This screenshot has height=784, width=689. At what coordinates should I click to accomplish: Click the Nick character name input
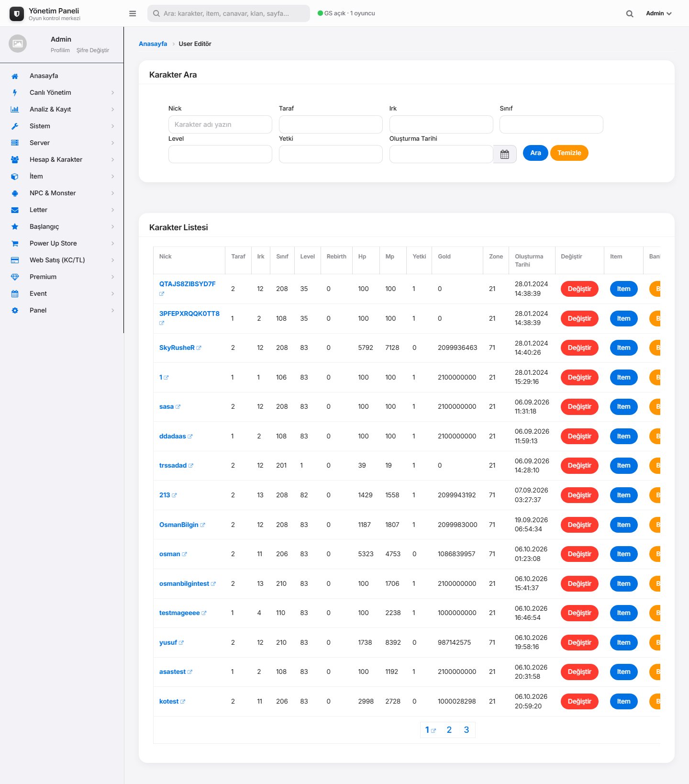(220, 124)
